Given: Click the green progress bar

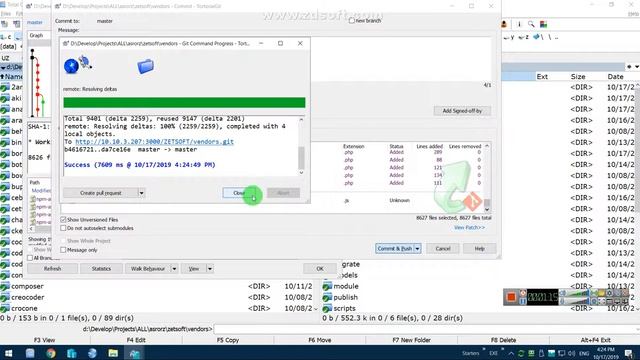Looking at the screenshot, I should 184,102.
